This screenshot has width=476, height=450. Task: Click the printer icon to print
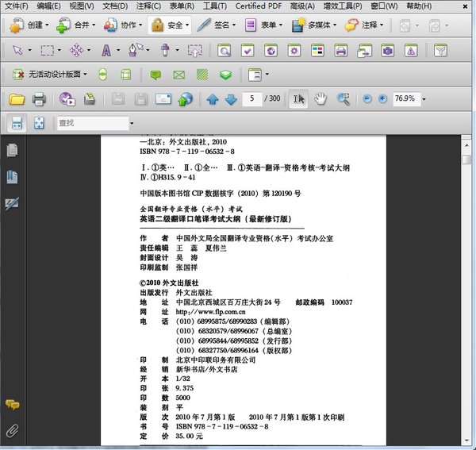[x=38, y=99]
